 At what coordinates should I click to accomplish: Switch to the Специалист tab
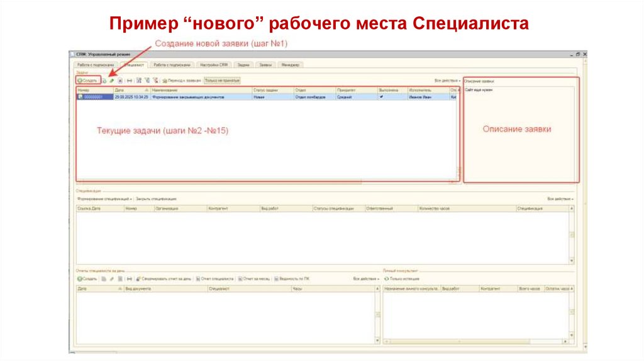tap(133, 65)
